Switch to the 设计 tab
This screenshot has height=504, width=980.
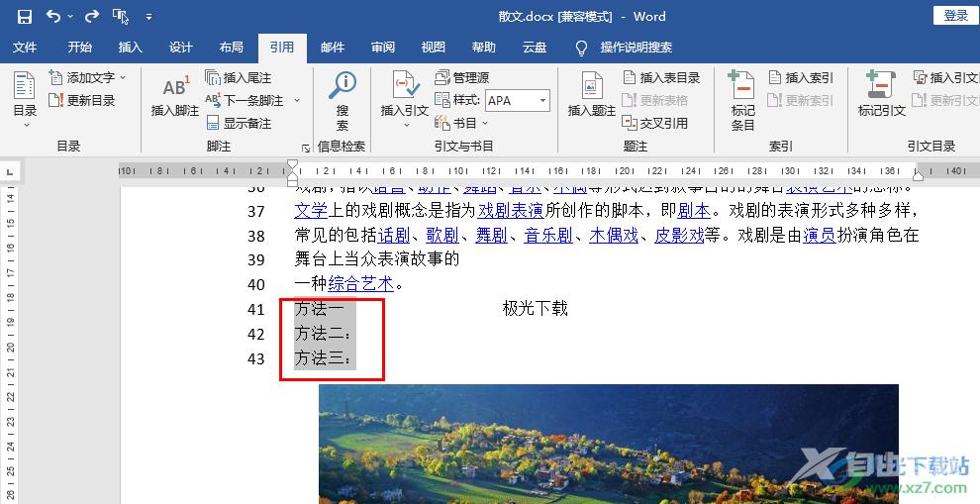[x=180, y=47]
